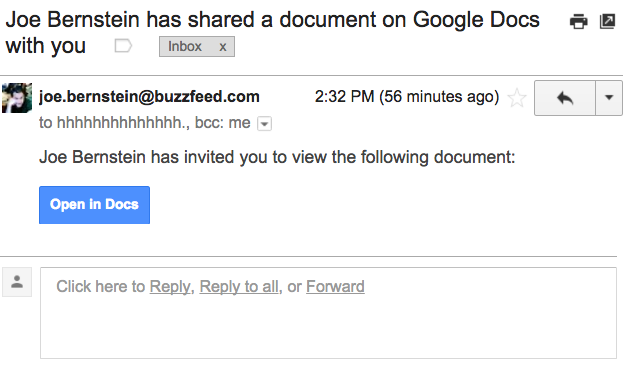
Task: Expand the more options arrow beside reply
Action: [609, 98]
